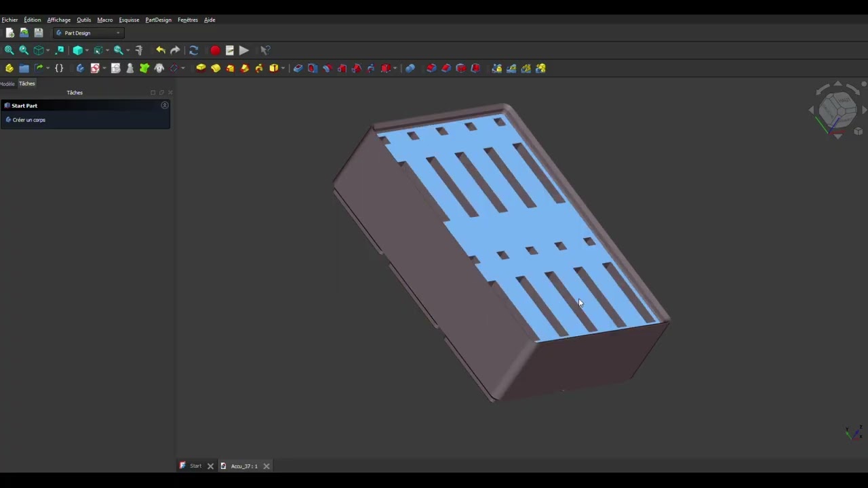This screenshot has width=868, height=488.
Task: Open the Esquisse menu
Action: [129, 20]
